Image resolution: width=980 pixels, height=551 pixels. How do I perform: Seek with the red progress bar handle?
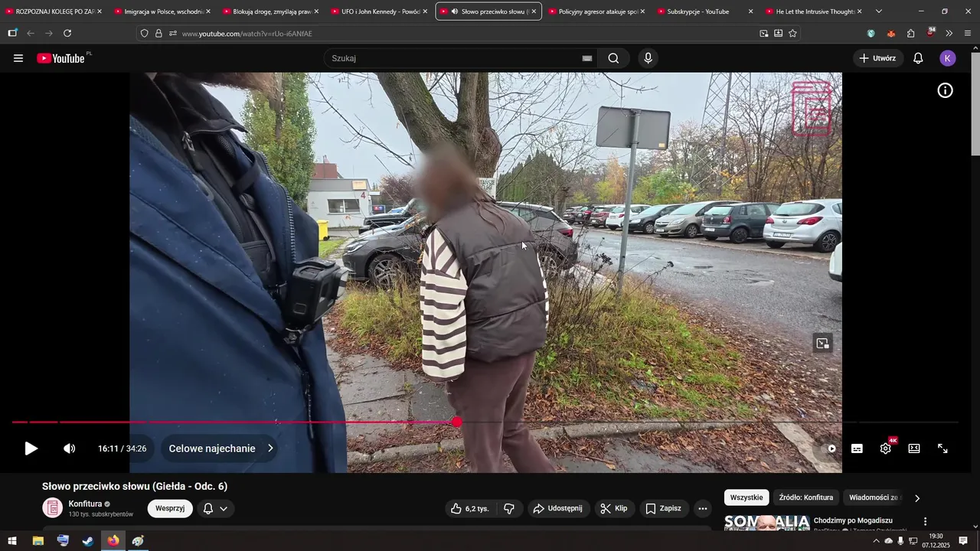(x=457, y=422)
